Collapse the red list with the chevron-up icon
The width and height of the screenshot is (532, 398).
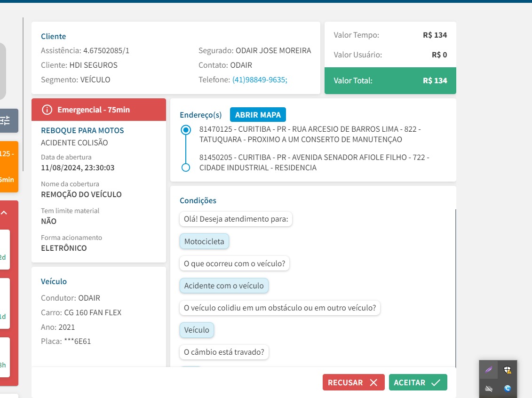(x=4, y=213)
